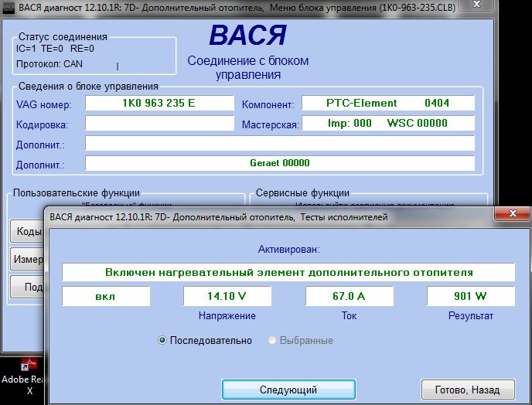Click the main window title bar
532x405 pixels.
[237, 8]
